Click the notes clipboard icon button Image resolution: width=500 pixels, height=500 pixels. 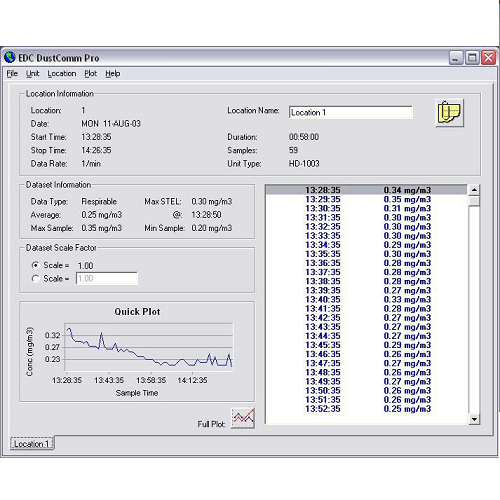(x=449, y=113)
